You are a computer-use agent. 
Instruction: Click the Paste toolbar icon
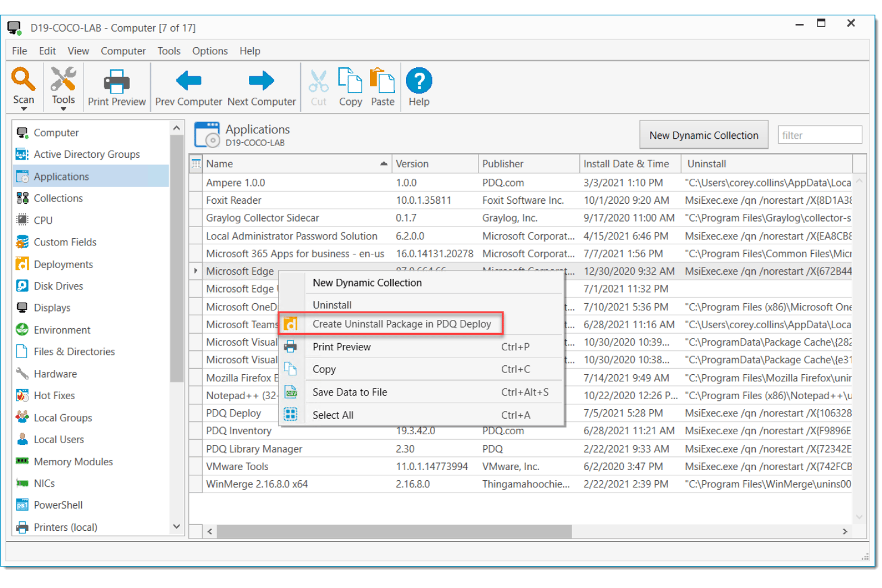(x=383, y=80)
